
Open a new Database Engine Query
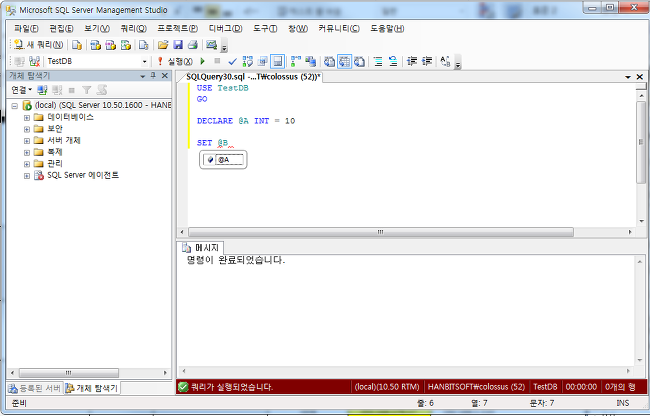click(x=77, y=45)
